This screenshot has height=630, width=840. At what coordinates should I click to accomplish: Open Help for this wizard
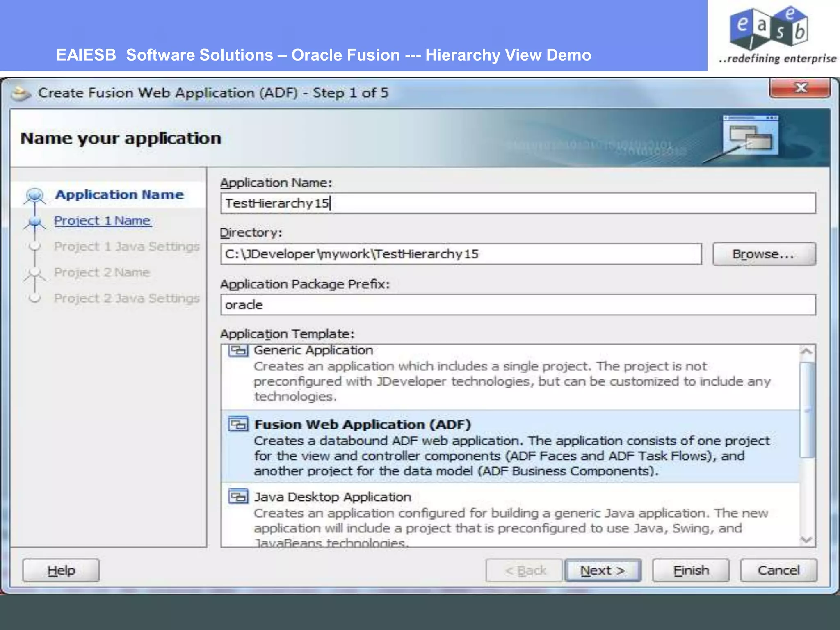pos(61,570)
